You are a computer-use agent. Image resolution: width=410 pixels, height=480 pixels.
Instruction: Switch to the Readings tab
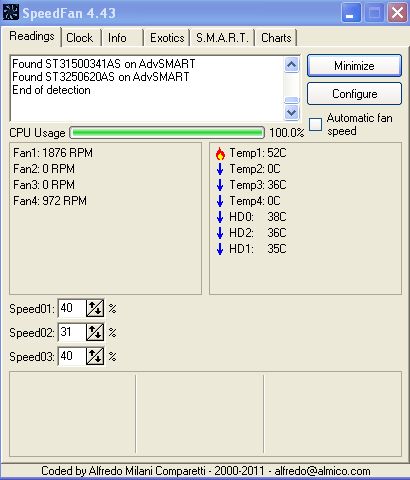[x=32, y=36]
